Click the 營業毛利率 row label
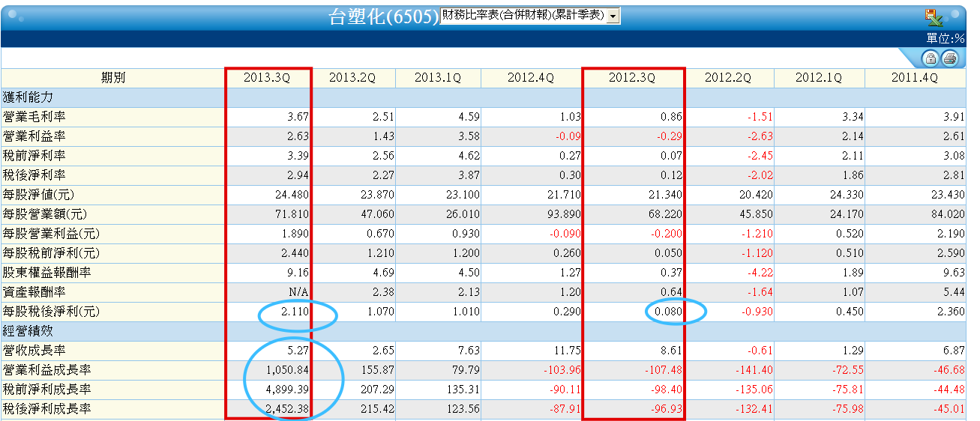The image size is (980, 421). click(34, 117)
